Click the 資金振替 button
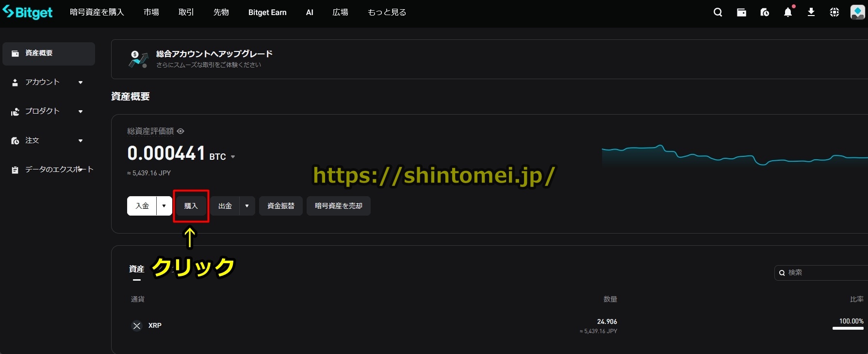 click(281, 206)
